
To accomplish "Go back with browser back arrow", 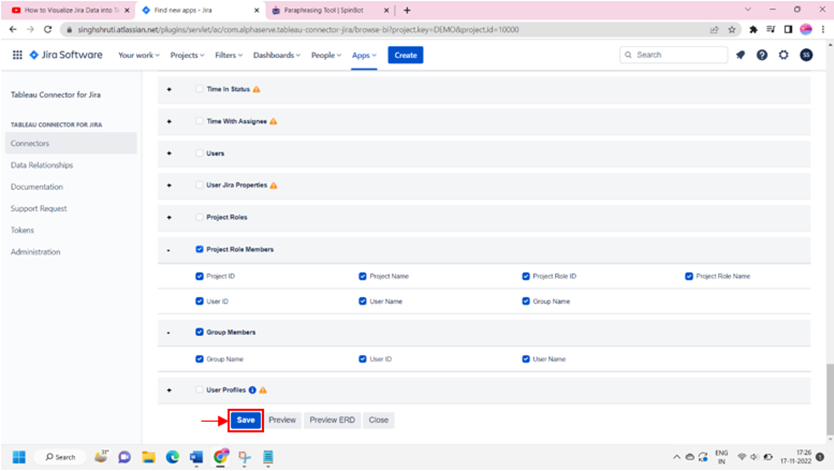I will (x=13, y=29).
